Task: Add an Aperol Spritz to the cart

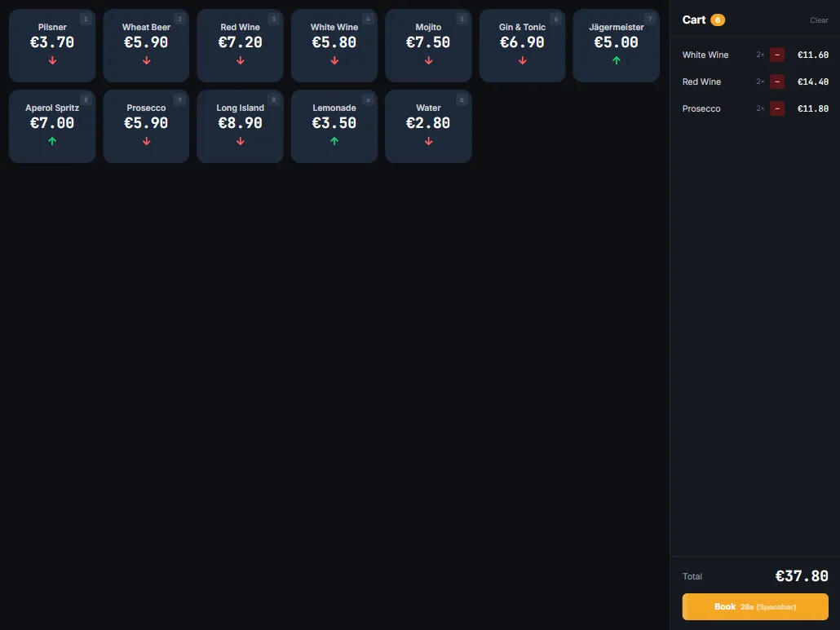Action: click(x=52, y=126)
